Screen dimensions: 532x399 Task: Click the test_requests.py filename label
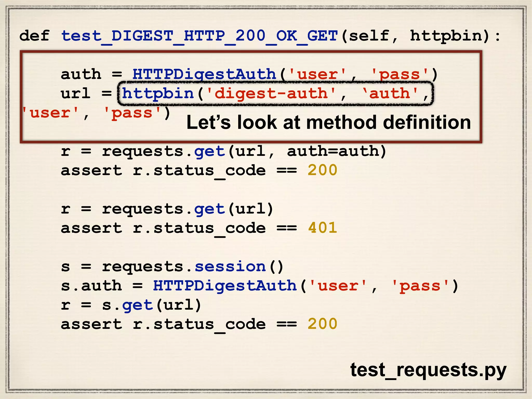coord(428,370)
